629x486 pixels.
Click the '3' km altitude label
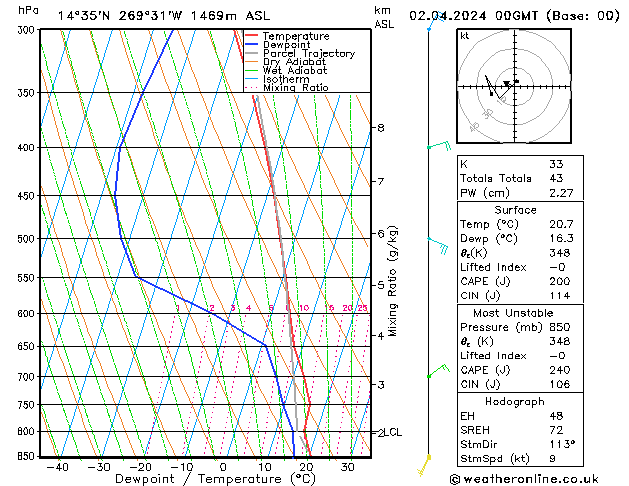click(381, 385)
